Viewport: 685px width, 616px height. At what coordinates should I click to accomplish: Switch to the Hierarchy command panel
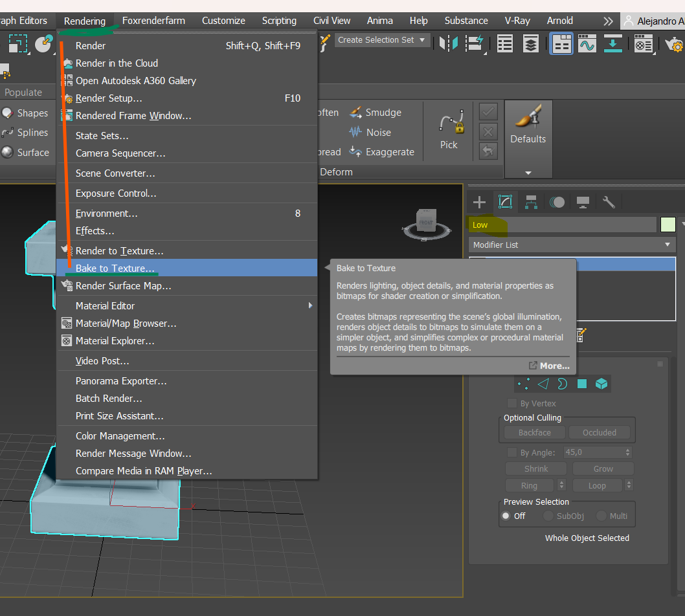[531, 203]
